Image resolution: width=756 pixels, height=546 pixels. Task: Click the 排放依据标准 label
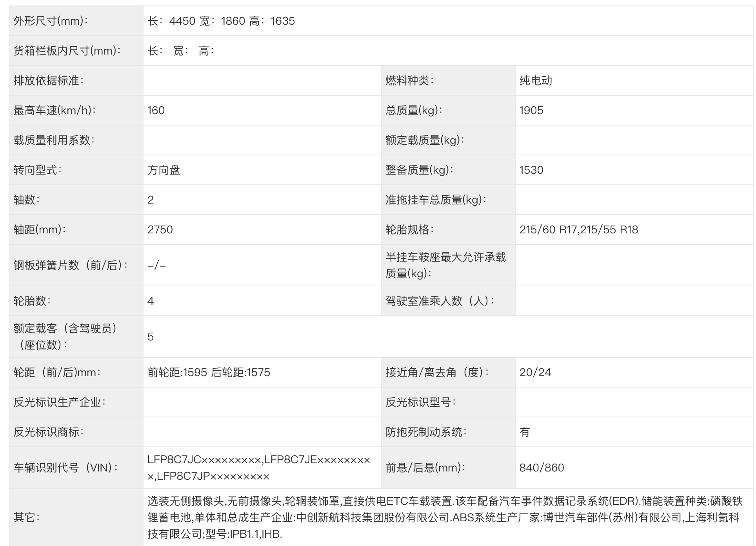49,80
